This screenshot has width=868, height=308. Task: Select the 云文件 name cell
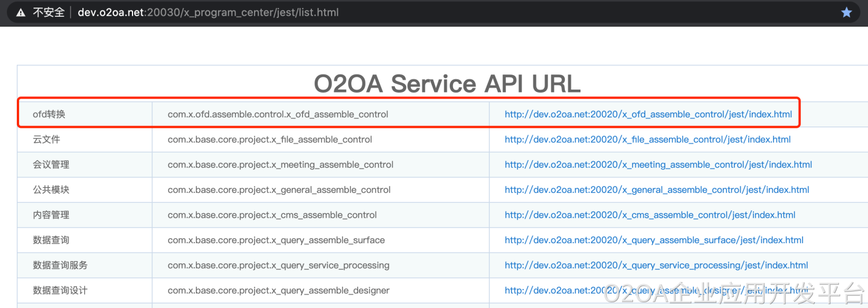(47, 140)
